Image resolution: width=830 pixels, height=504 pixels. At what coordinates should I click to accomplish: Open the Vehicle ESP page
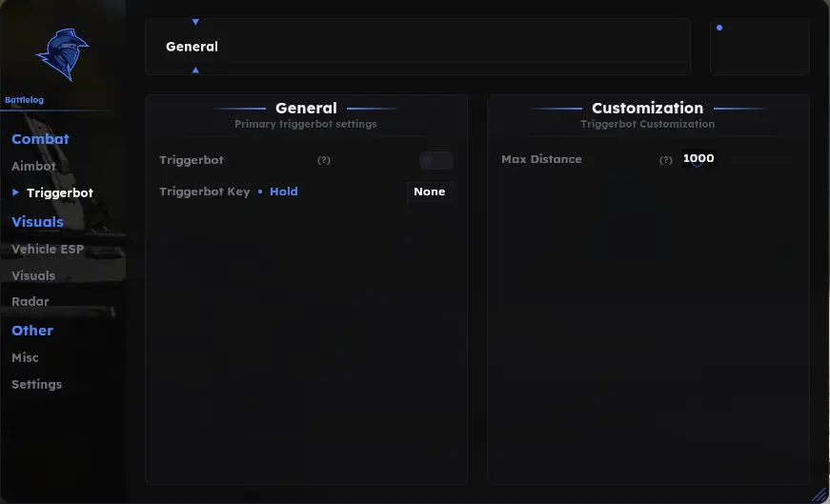coord(48,249)
